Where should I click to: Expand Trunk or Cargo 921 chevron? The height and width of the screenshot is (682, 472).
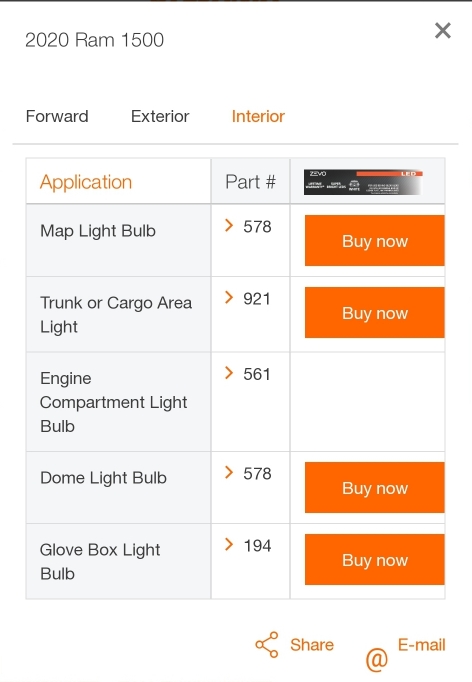[229, 298]
